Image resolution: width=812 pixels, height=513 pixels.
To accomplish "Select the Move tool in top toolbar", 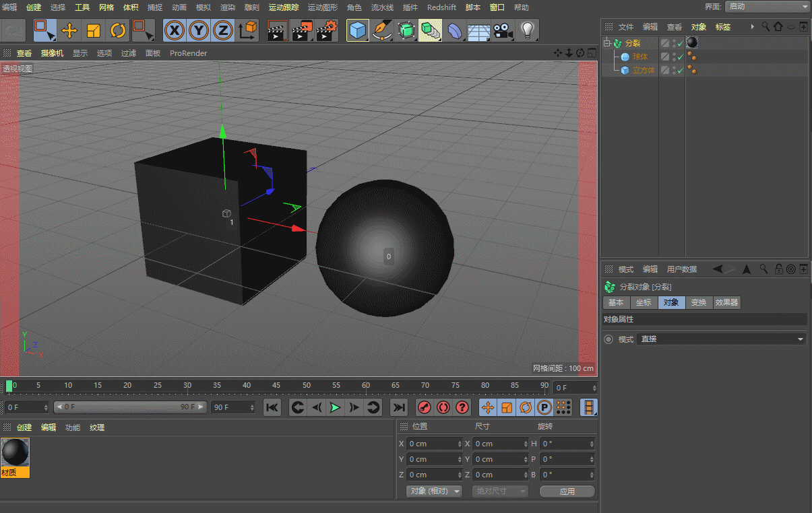I will pyautogui.click(x=69, y=30).
